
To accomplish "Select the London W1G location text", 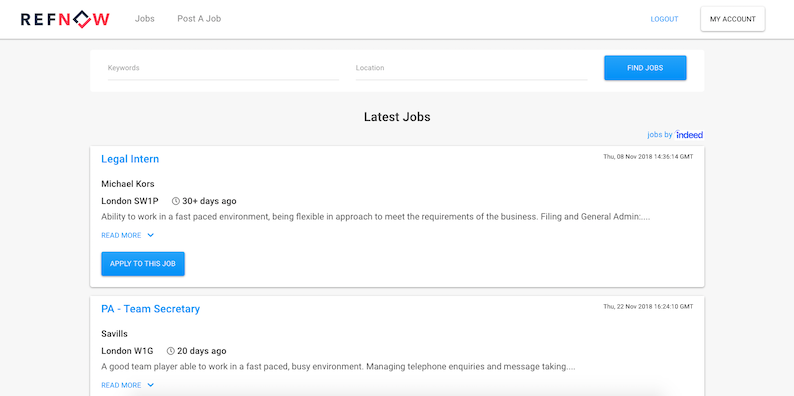I will [127, 351].
